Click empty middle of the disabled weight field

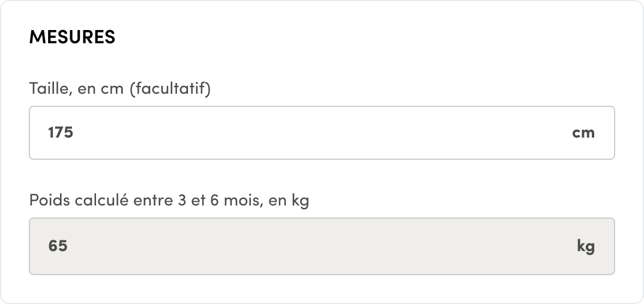click(322, 246)
